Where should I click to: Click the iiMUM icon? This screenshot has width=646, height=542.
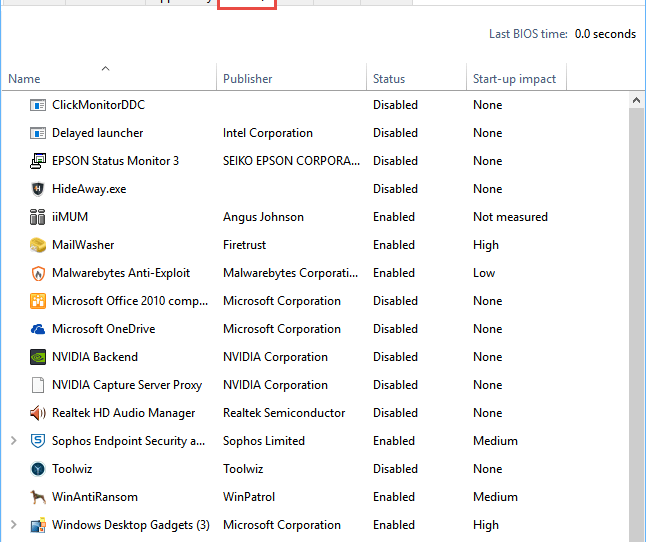click(x=37, y=217)
